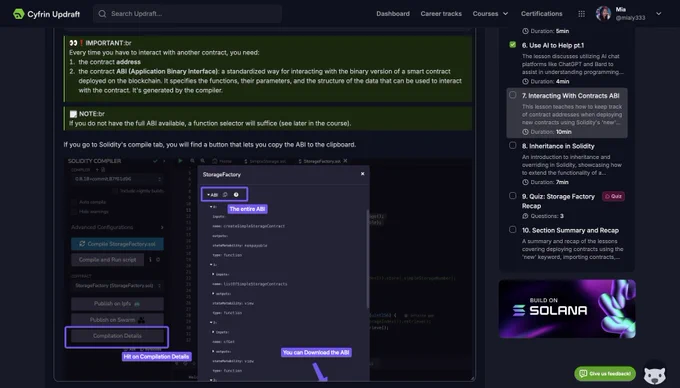The width and height of the screenshot is (680, 388).
Task: Click the NOTE callout heading
Action: (87, 114)
